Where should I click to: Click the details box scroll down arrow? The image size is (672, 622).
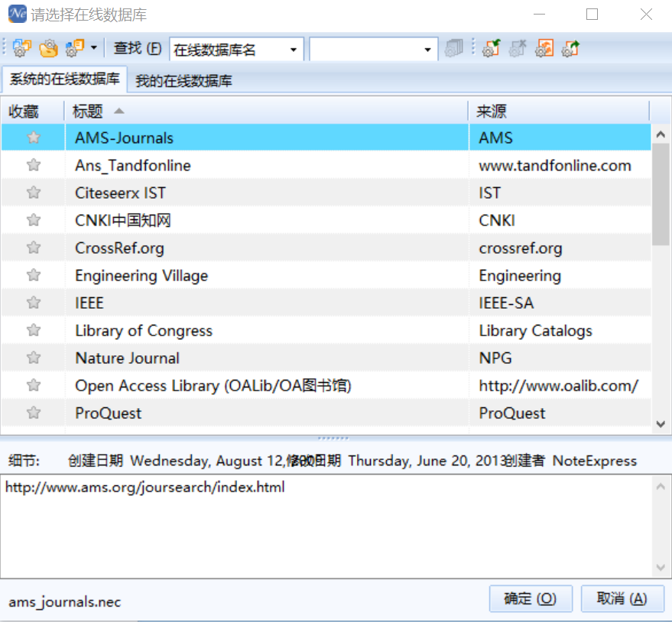tap(661, 568)
